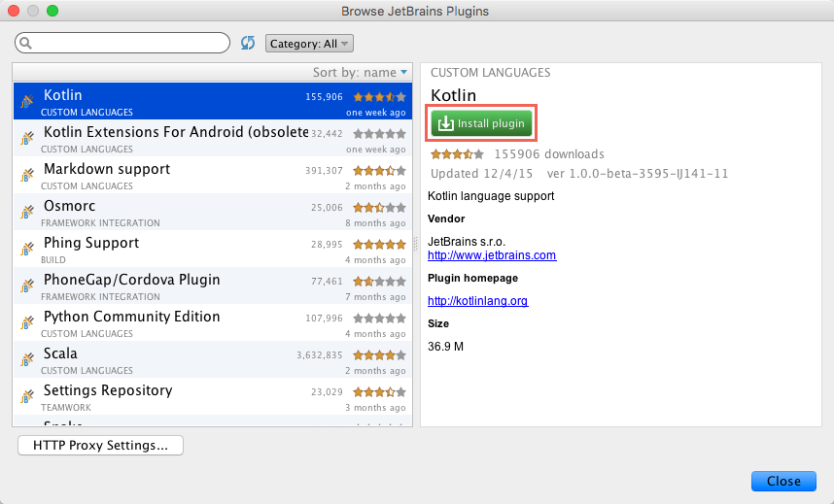The width and height of the screenshot is (834, 504).
Task: Click the Kotlin row star rating
Action: (379, 97)
